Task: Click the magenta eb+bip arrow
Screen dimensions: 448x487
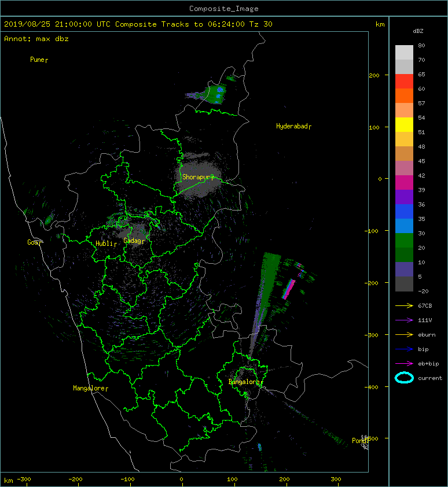Action: point(404,364)
